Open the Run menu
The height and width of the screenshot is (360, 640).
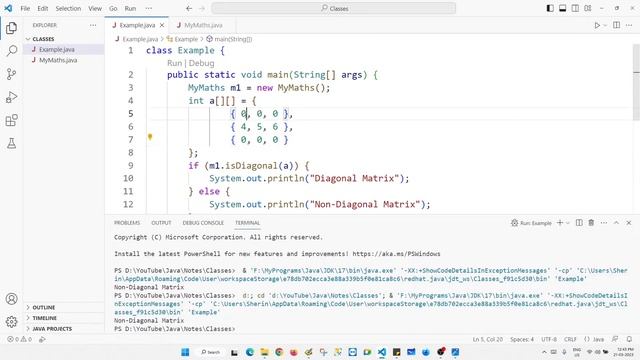(130, 8)
